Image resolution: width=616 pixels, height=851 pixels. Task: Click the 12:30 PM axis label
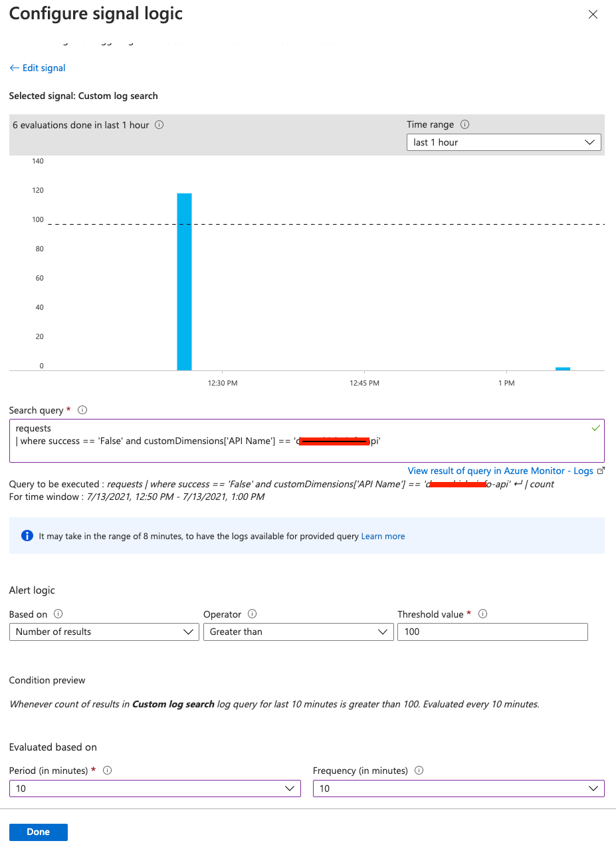(x=223, y=383)
